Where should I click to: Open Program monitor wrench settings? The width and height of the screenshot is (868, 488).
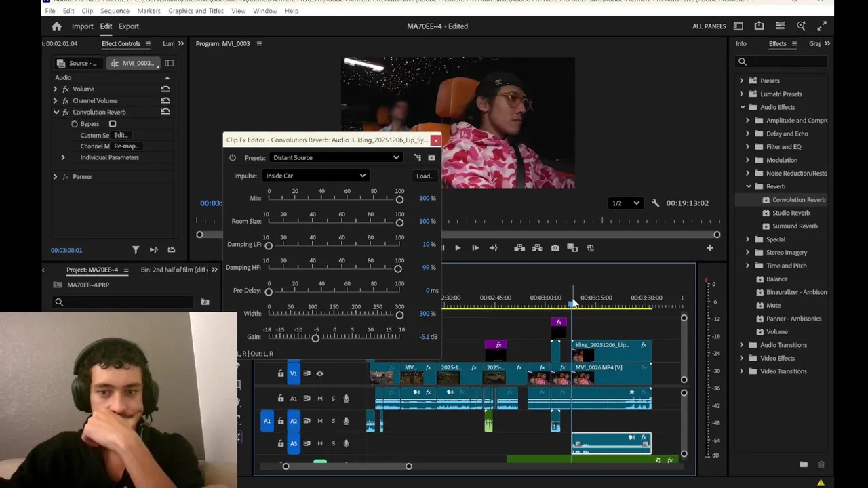[x=655, y=203]
